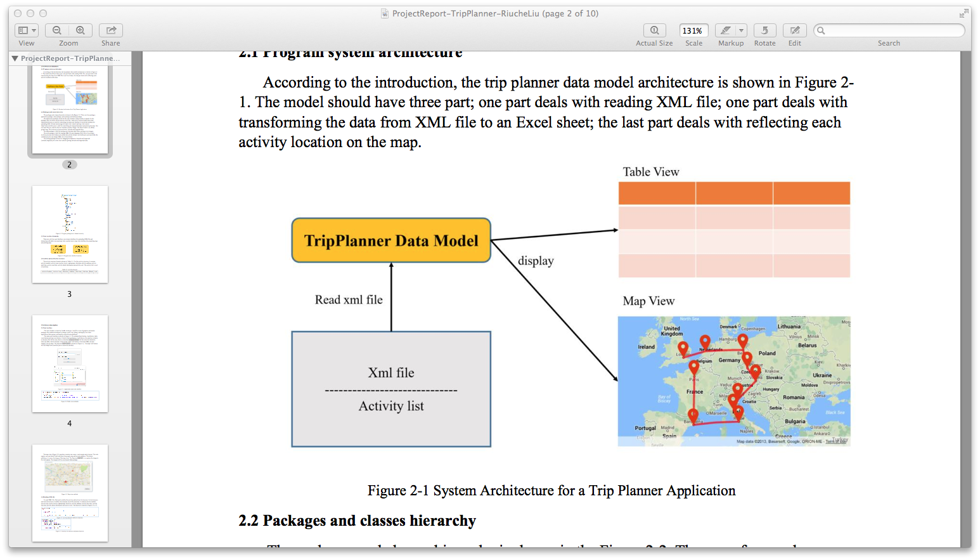Click the page number 2 badge
The width and height of the screenshot is (980, 560).
click(x=70, y=164)
